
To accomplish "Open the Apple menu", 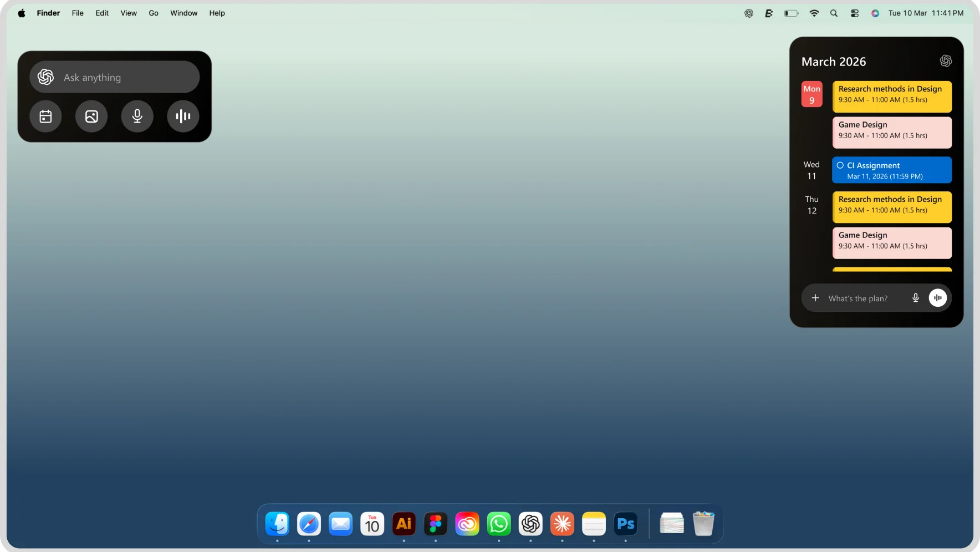I will click(x=21, y=13).
